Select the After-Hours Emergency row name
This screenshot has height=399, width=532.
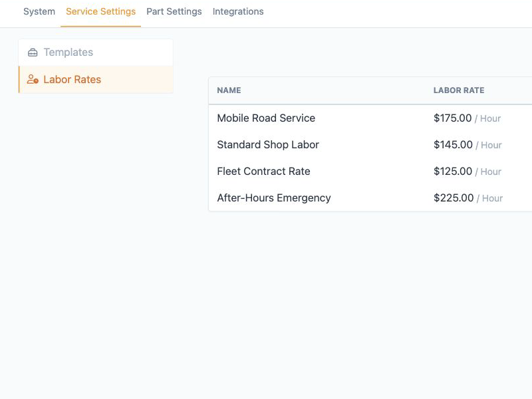pos(274,198)
